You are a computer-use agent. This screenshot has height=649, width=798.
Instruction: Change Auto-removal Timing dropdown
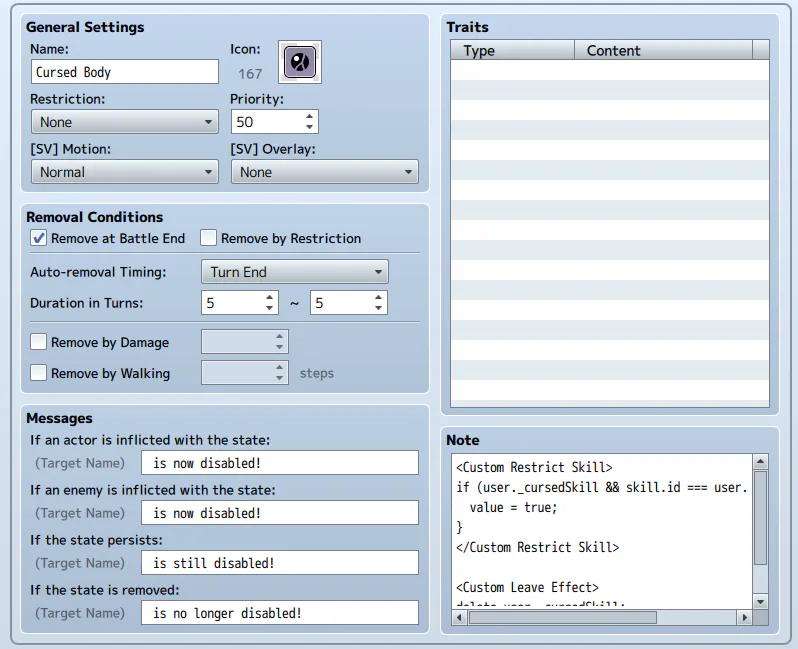pyautogui.click(x=293, y=271)
